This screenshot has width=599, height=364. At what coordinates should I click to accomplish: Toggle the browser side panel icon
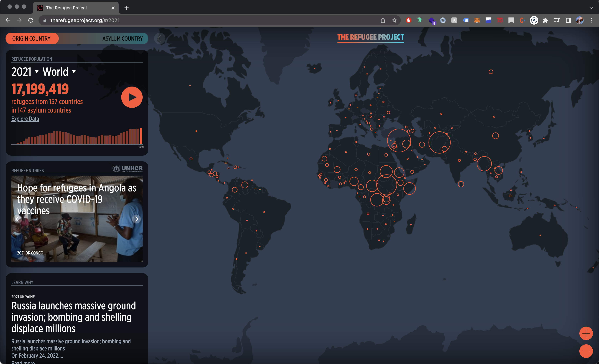click(568, 20)
